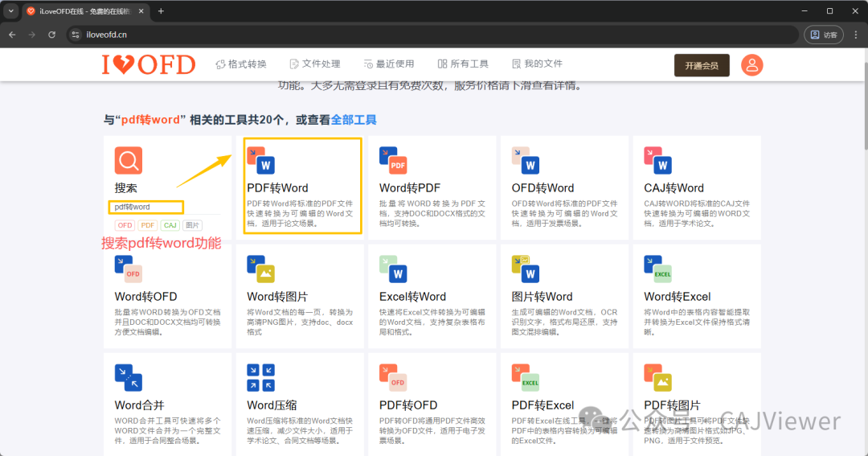Open the PDF转Excel tool icon
Screen dimensions: 868x456
pos(526,378)
